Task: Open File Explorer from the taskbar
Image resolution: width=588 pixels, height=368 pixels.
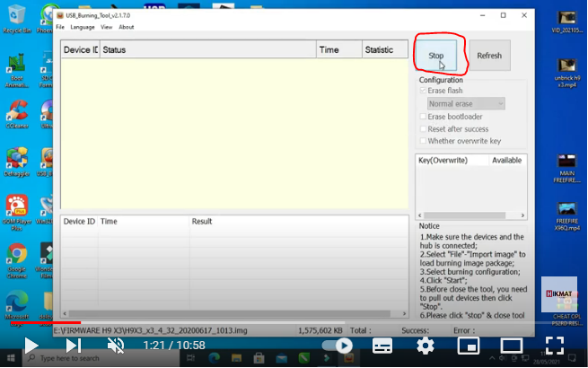Action: point(236,358)
